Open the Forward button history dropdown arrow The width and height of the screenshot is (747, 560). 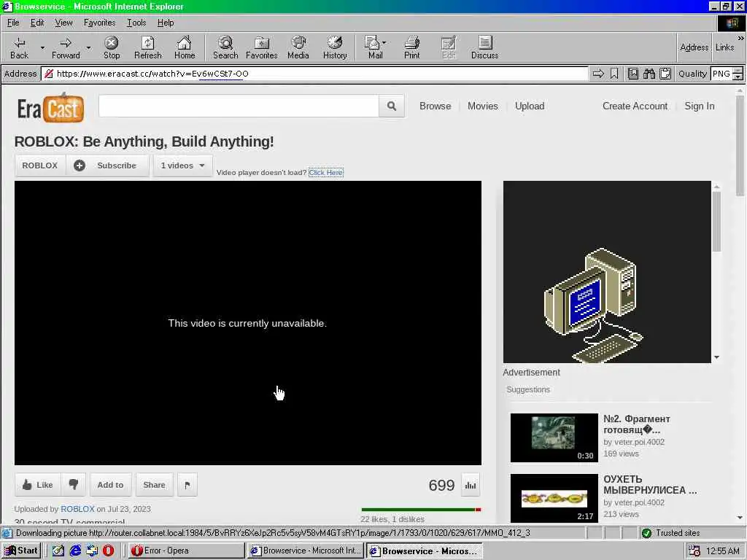point(88,47)
